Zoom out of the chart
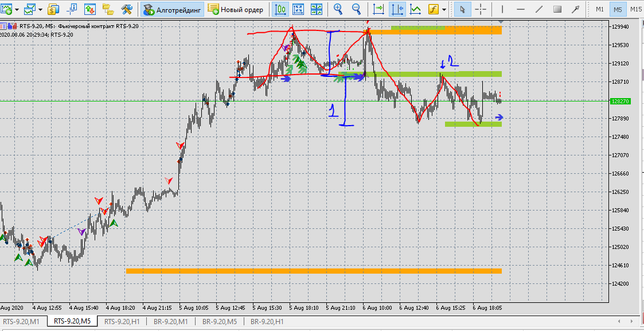 [357, 9]
